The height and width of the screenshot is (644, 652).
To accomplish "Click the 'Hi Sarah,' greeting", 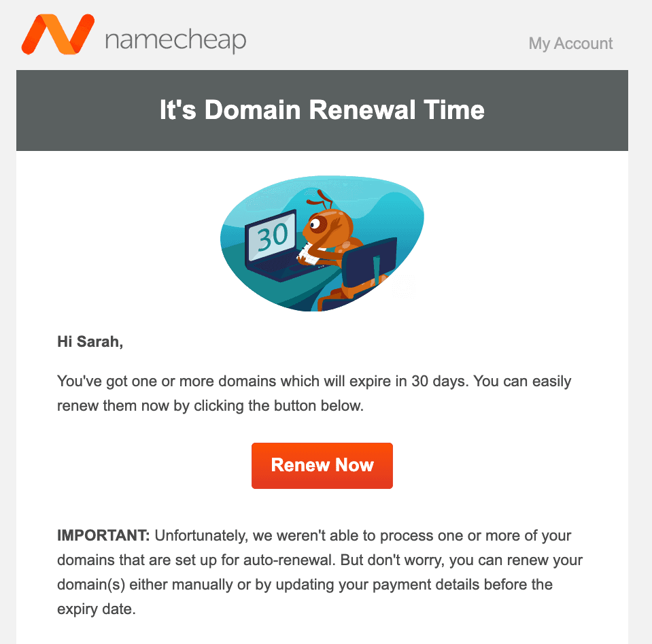I will tap(90, 341).
